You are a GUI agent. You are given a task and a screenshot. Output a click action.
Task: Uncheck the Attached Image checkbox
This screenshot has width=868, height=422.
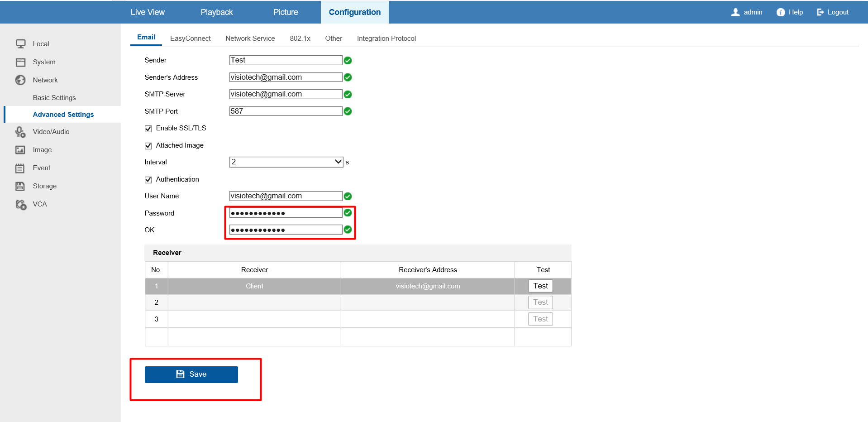148,146
